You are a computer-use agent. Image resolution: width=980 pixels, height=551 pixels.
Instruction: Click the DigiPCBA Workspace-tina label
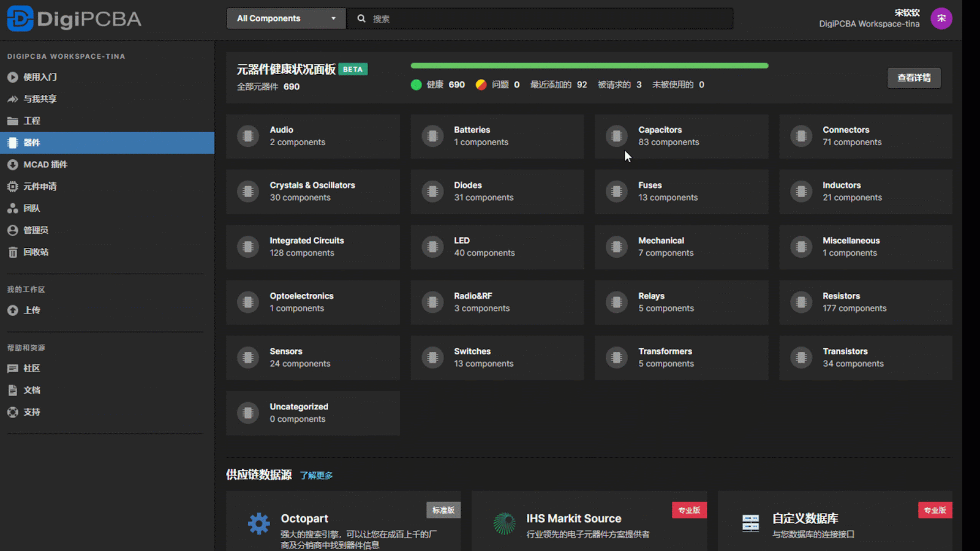coord(869,24)
